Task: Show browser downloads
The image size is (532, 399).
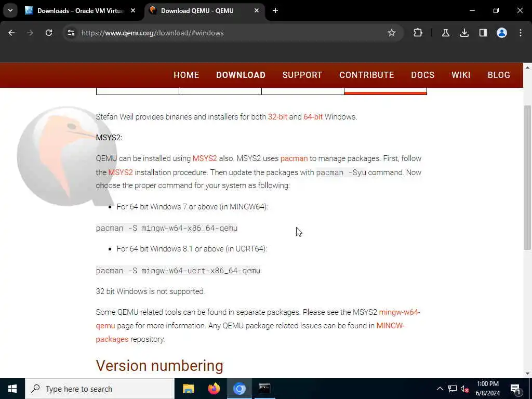Action: (464, 33)
